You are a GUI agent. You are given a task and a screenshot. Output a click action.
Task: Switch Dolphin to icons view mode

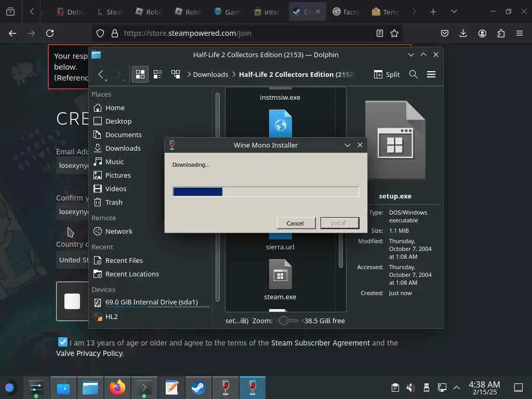pyautogui.click(x=140, y=74)
